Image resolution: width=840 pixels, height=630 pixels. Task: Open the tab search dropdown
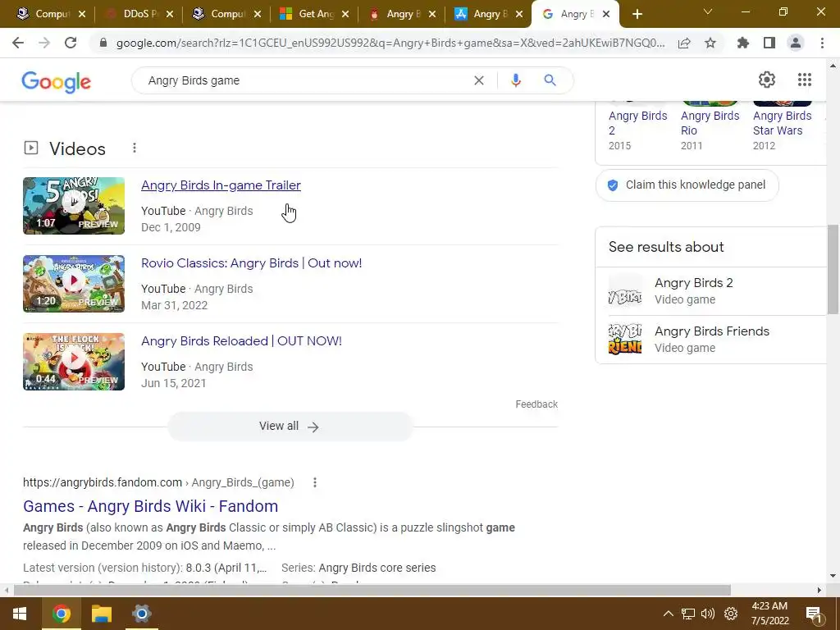(x=707, y=11)
